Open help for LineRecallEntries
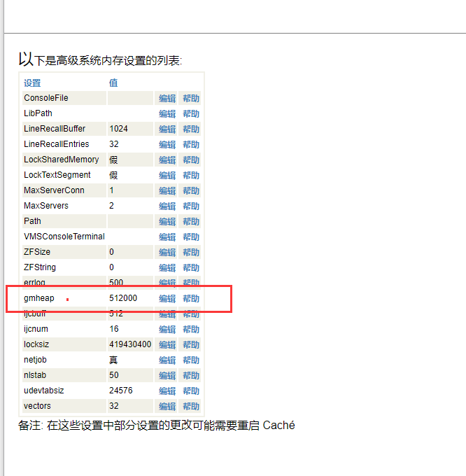The image size is (466, 476). [x=191, y=145]
